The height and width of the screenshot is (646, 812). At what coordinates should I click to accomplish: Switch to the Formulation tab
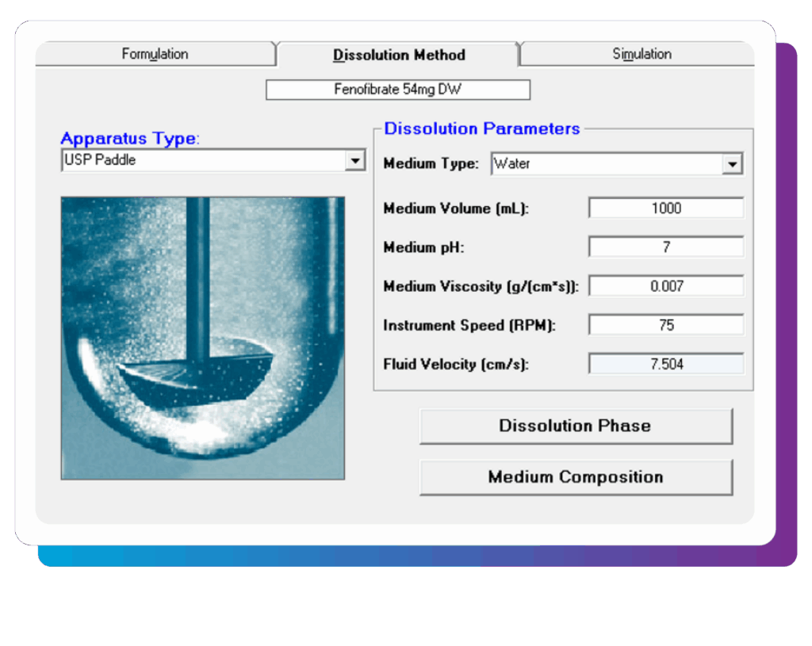coord(155,55)
